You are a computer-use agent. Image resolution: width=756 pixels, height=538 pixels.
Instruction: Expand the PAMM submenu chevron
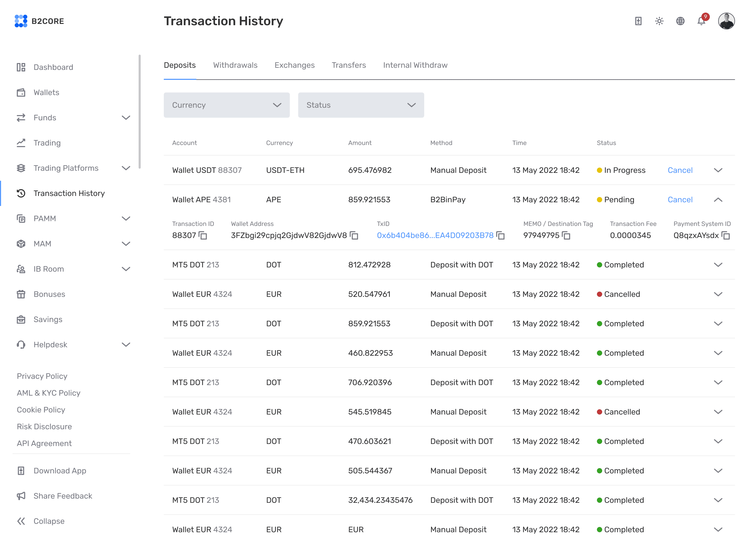pos(126,219)
